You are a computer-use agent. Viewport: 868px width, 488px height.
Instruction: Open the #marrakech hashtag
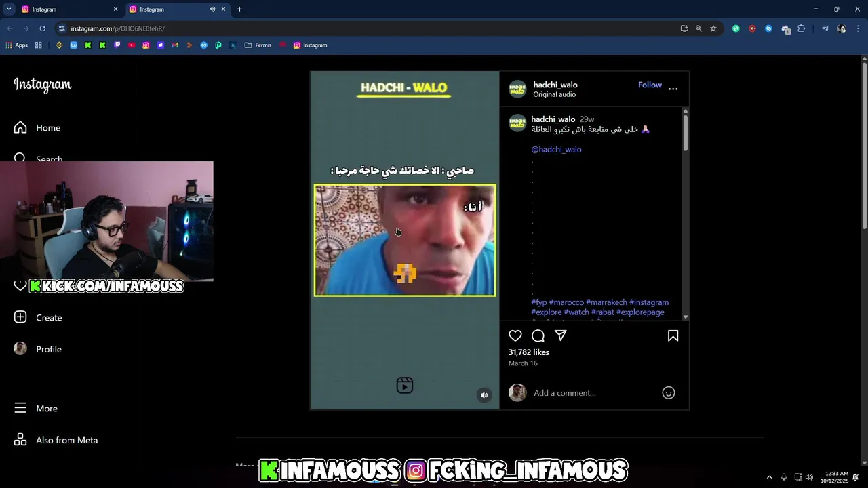(x=606, y=302)
